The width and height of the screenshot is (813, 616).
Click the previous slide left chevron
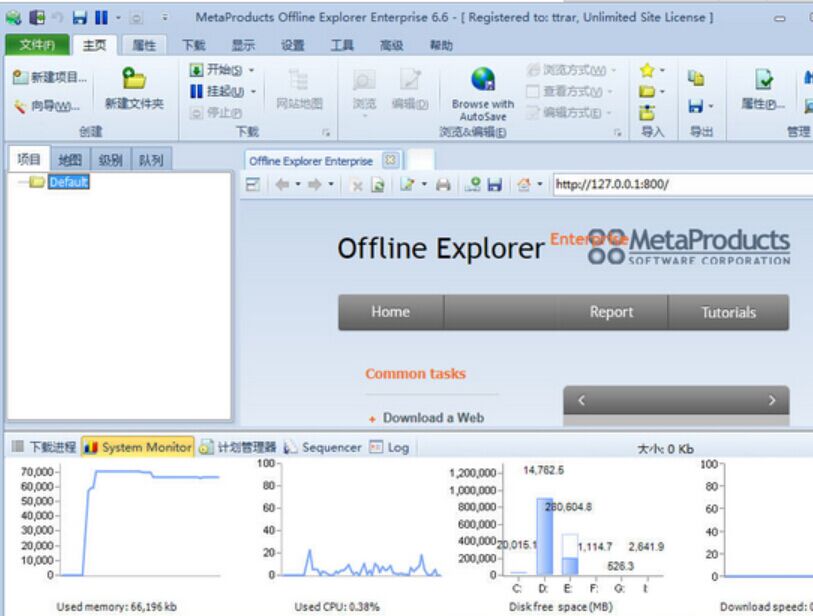click(x=582, y=400)
